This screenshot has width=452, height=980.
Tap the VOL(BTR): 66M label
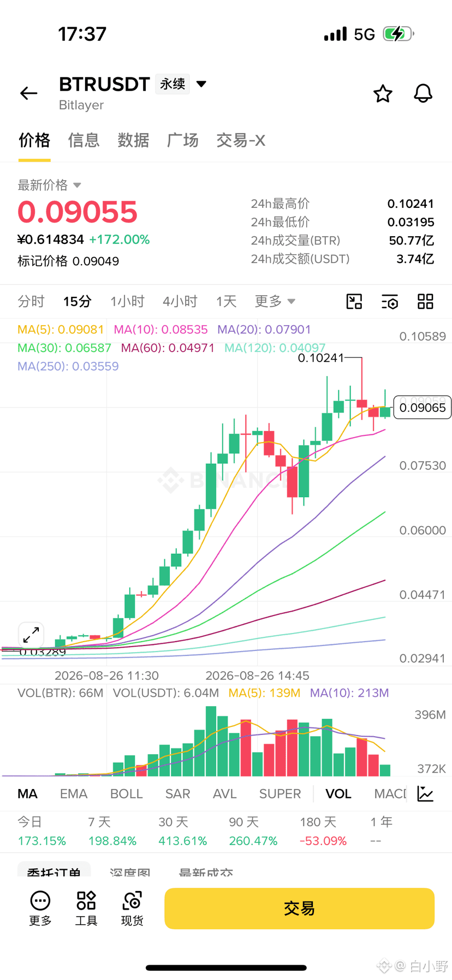60,693
